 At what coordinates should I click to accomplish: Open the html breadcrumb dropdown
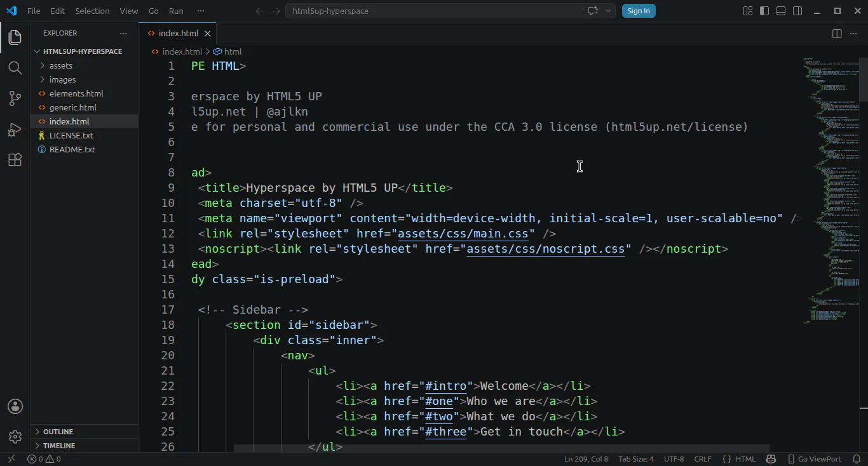point(227,51)
